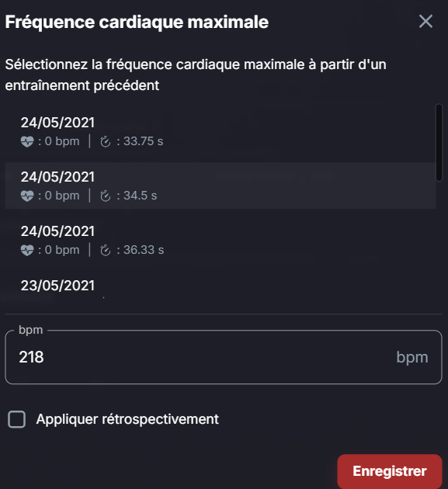Select the 24/05/2021 workout lasting 36.33 s
The width and height of the screenshot is (448, 489).
click(x=221, y=240)
